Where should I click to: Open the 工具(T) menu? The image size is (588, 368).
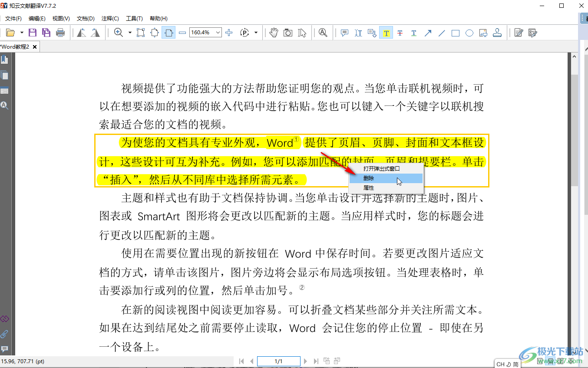(x=134, y=18)
